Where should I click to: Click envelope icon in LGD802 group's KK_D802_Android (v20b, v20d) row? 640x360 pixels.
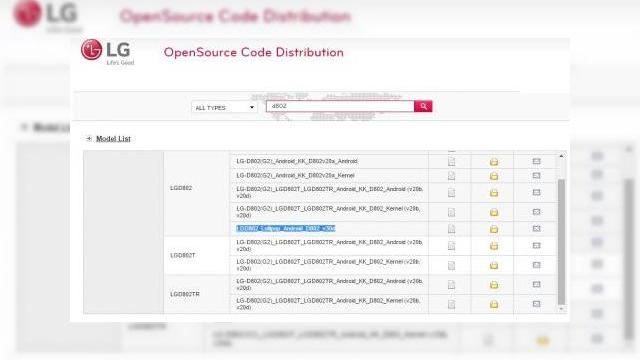point(536,192)
